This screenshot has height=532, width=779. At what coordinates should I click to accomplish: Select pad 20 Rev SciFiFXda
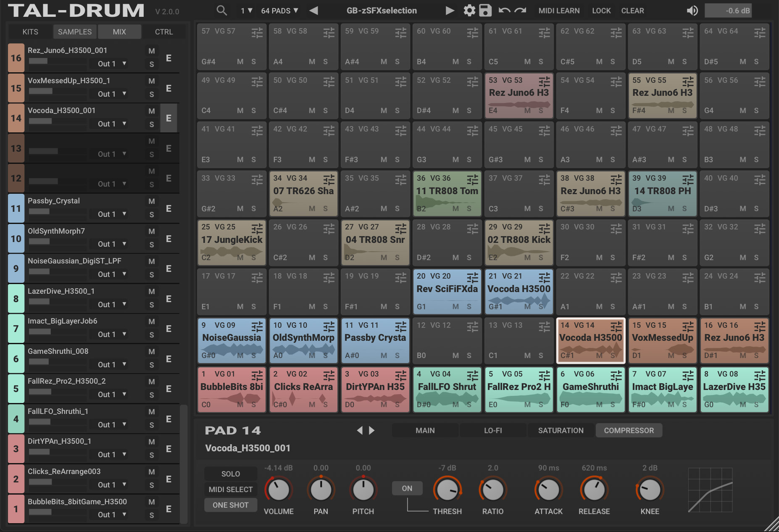447,292
